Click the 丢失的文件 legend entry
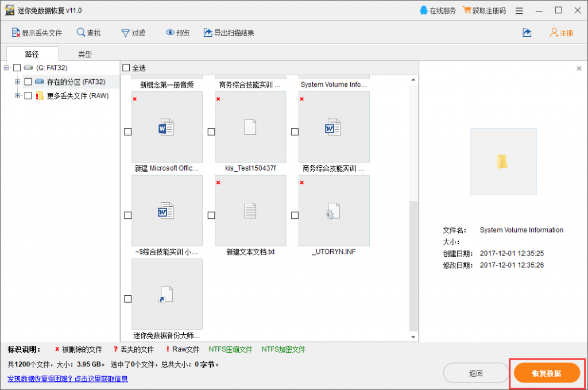The width and height of the screenshot is (588, 390). coord(133,349)
